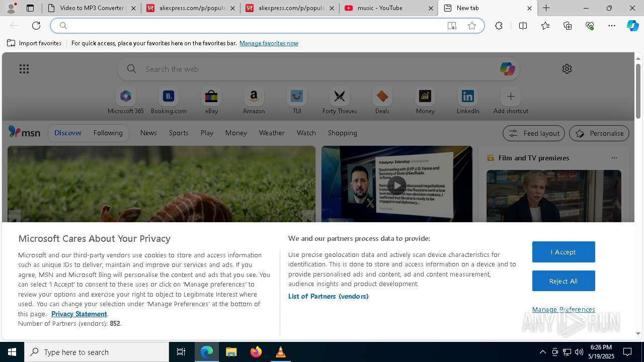Open VLC media player from the taskbar
644x362 pixels.
point(280,352)
